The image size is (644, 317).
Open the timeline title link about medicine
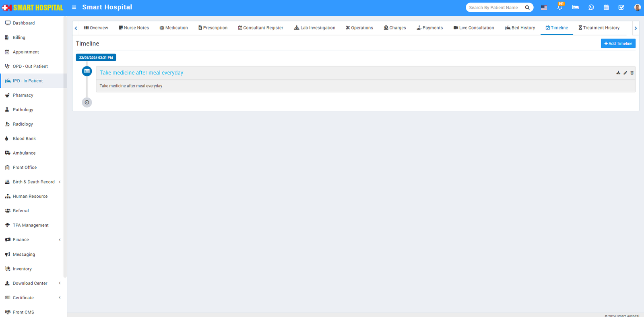coord(141,73)
